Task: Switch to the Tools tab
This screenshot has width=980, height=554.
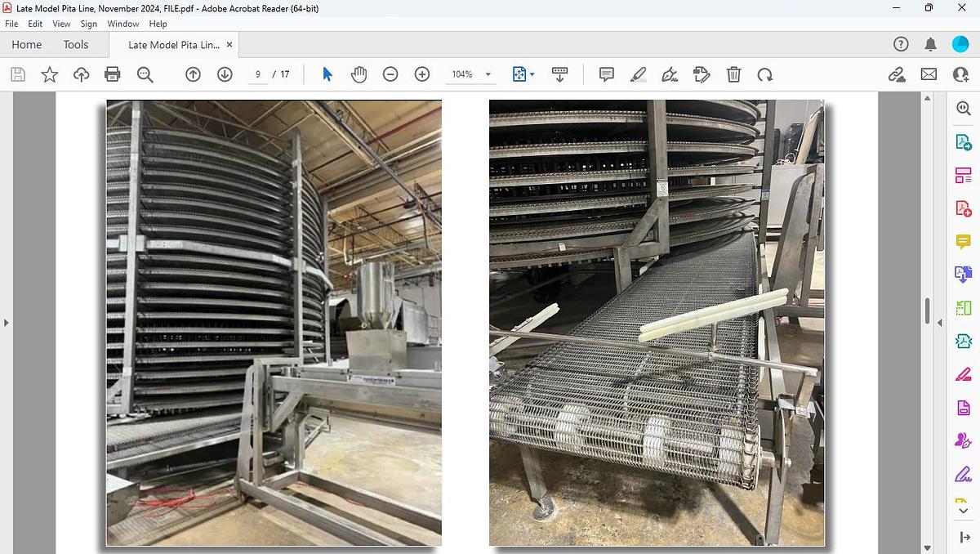Action: pyautogui.click(x=76, y=45)
